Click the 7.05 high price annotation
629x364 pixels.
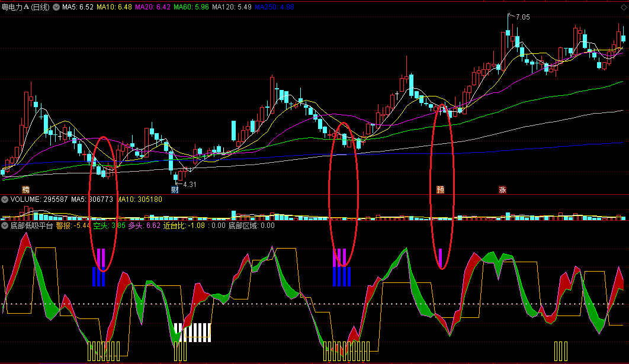tap(523, 17)
